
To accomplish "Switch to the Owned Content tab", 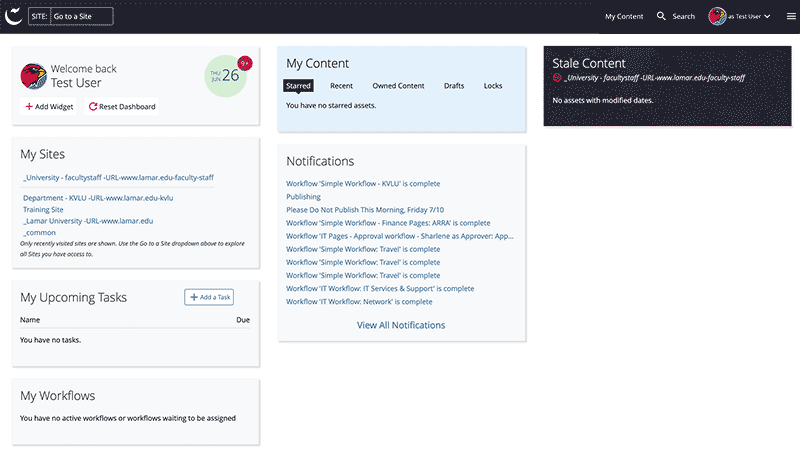I will [398, 86].
